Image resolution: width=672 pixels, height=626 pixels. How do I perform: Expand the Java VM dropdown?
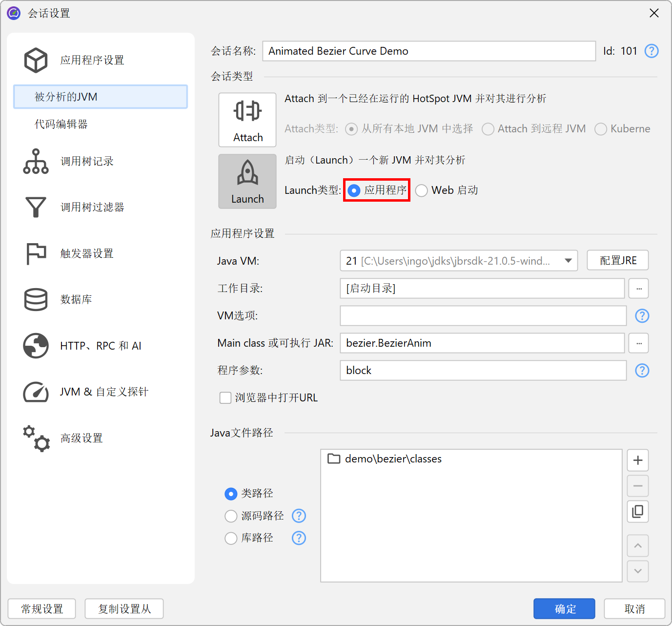[x=568, y=261]
